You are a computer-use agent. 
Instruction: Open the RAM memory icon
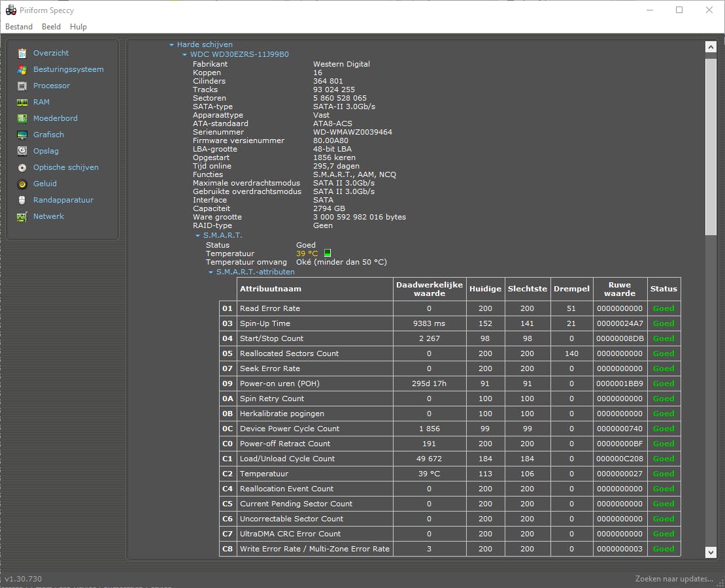(x=22, y=102)
